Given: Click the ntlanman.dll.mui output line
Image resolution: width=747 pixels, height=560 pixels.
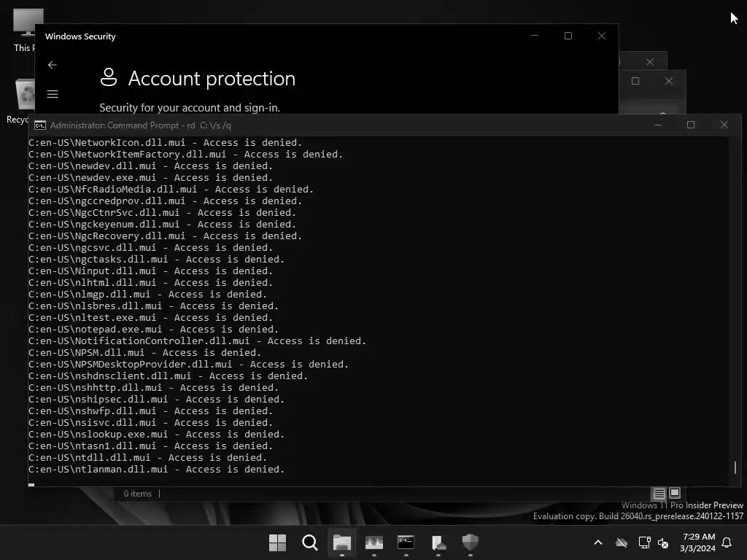Looking at the screenshot, I should [x=156, y=470].
